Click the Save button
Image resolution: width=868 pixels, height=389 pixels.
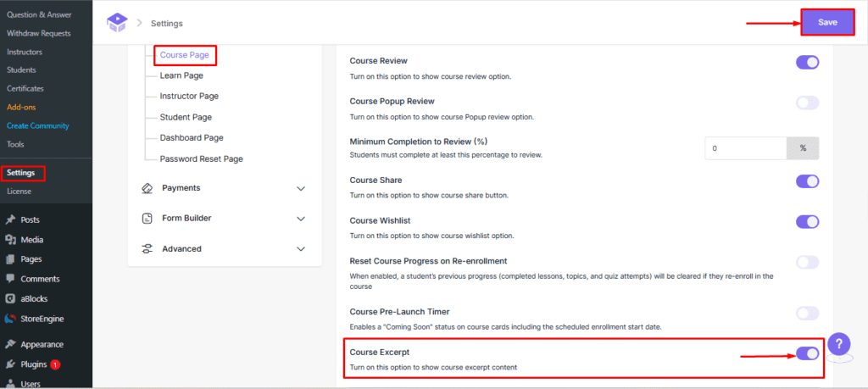[x=827, y=23]
